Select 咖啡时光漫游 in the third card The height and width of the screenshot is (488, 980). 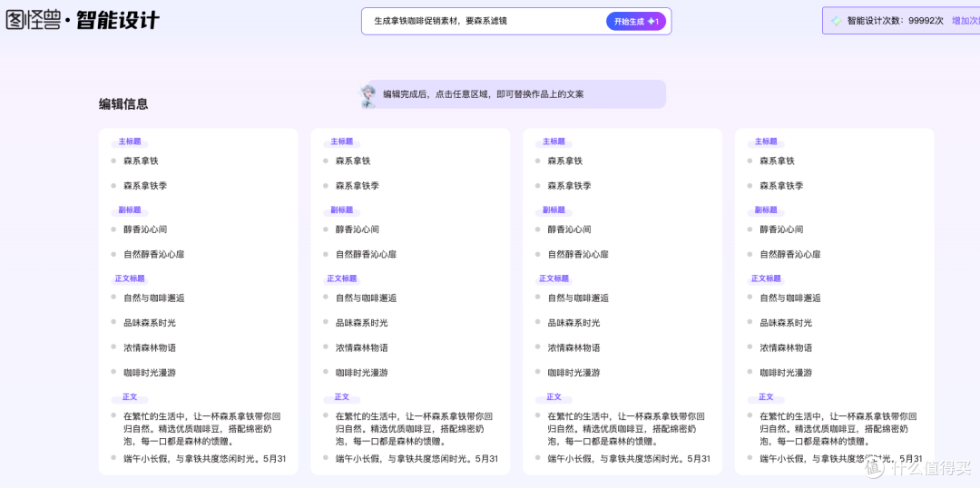573,373
